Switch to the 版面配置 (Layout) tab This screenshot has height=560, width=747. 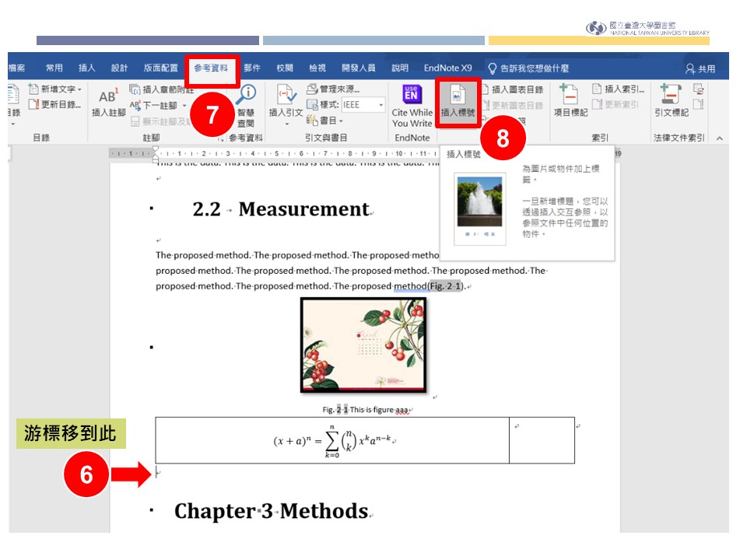(160, 68)
